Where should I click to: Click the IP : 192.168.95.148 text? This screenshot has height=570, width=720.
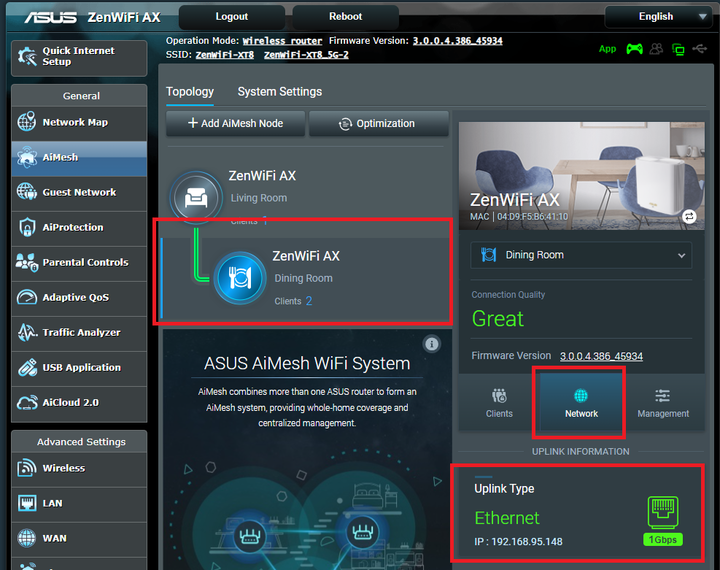518,542
